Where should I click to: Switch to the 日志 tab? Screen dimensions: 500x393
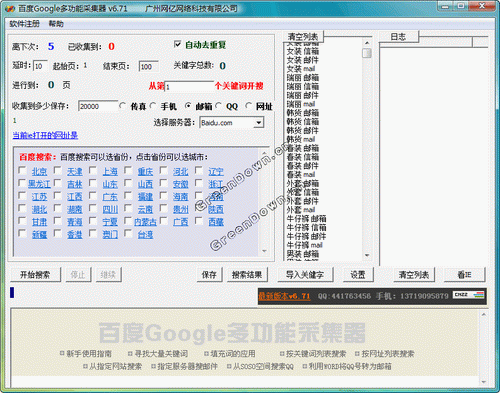399,37
